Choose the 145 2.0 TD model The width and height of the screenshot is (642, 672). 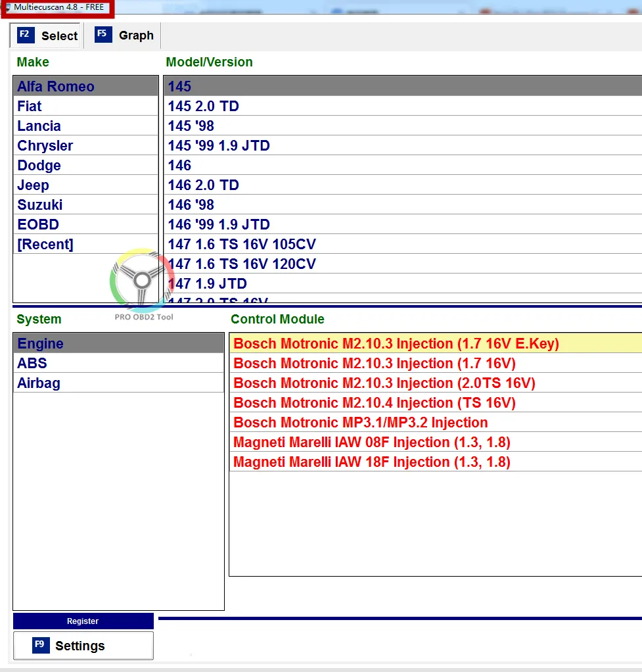403,106
